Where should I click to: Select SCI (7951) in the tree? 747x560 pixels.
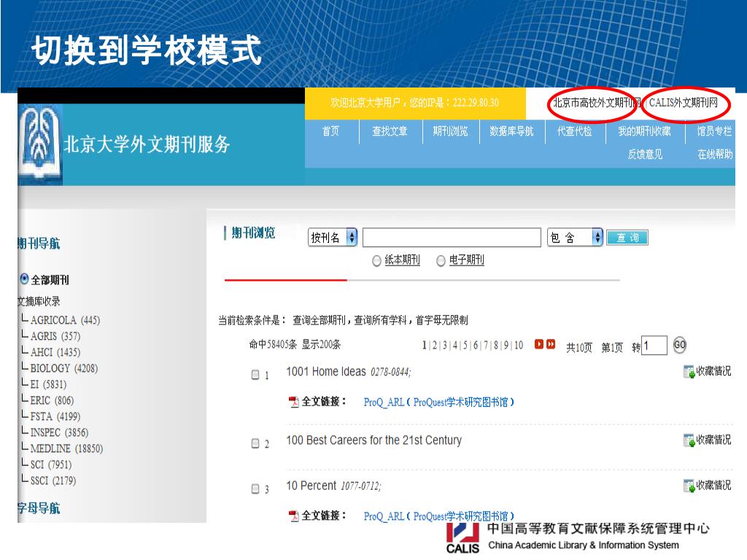(51, 464)
